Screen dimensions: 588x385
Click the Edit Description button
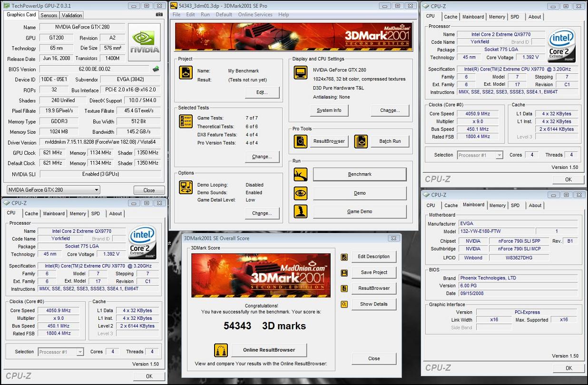[x=374, y=257]
